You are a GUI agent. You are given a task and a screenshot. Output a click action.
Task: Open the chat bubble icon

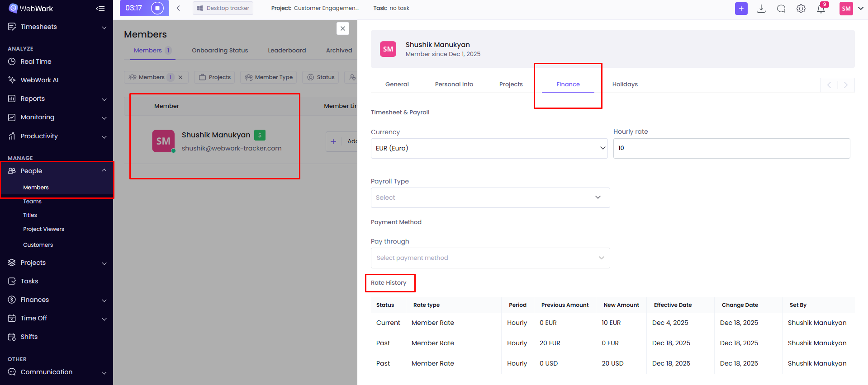(781, 9)
